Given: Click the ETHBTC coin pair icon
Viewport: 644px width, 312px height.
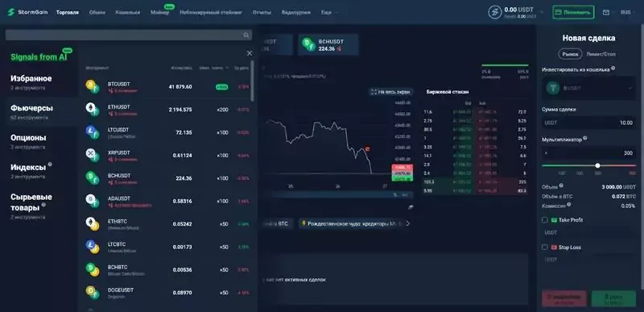Looking at the screenshot, I should 93,224.
